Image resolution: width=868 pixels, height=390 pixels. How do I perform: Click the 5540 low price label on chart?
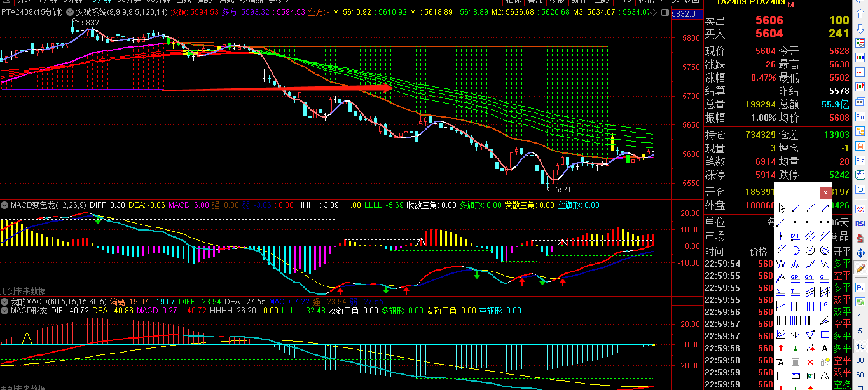[563, 189]
